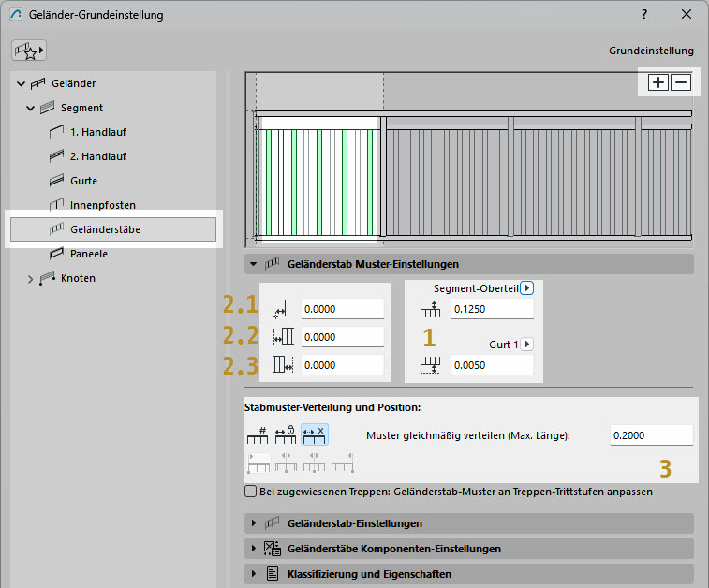The image size is (709, 588).
Task: Expand Geländerstab-Einstellungen panel
Action: pyautogui.click(x=254, y=523)
